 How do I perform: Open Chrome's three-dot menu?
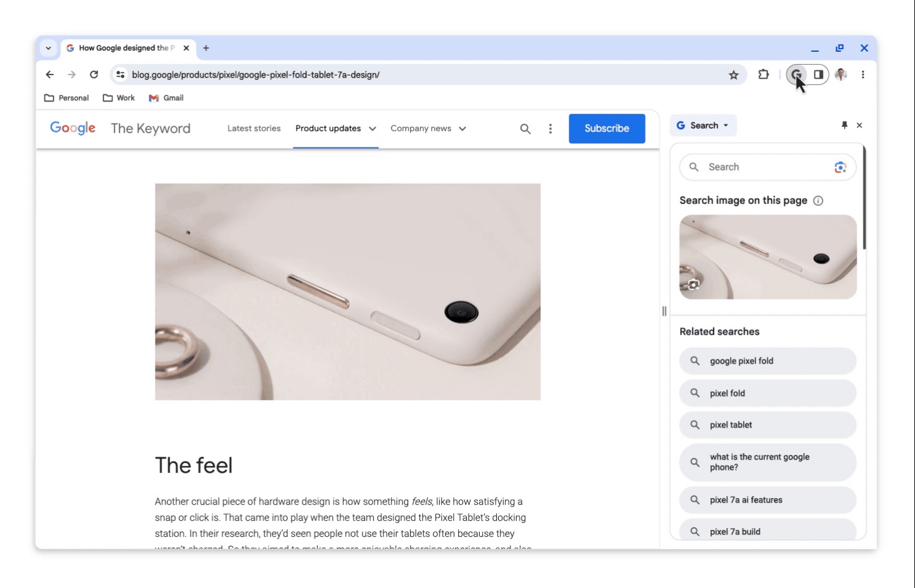(863, 74)
